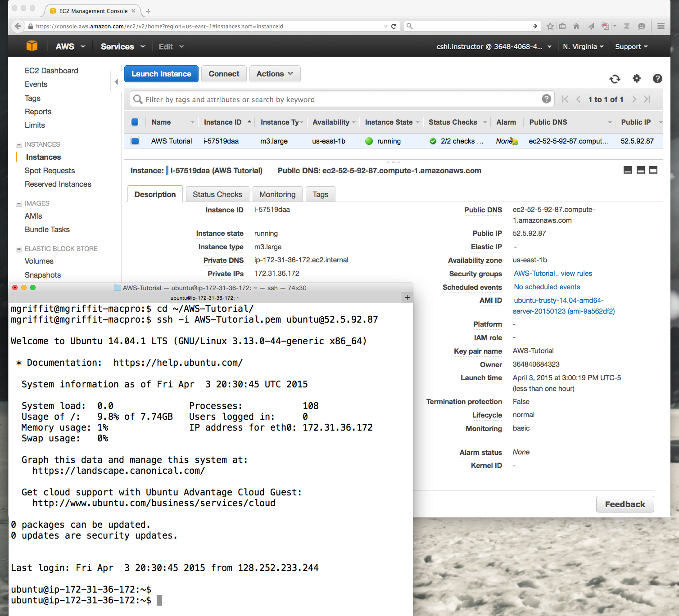Image resolution: width=679 pixels, height=616 pixels.
Task: Open browser home page
Action: (576, 26)
